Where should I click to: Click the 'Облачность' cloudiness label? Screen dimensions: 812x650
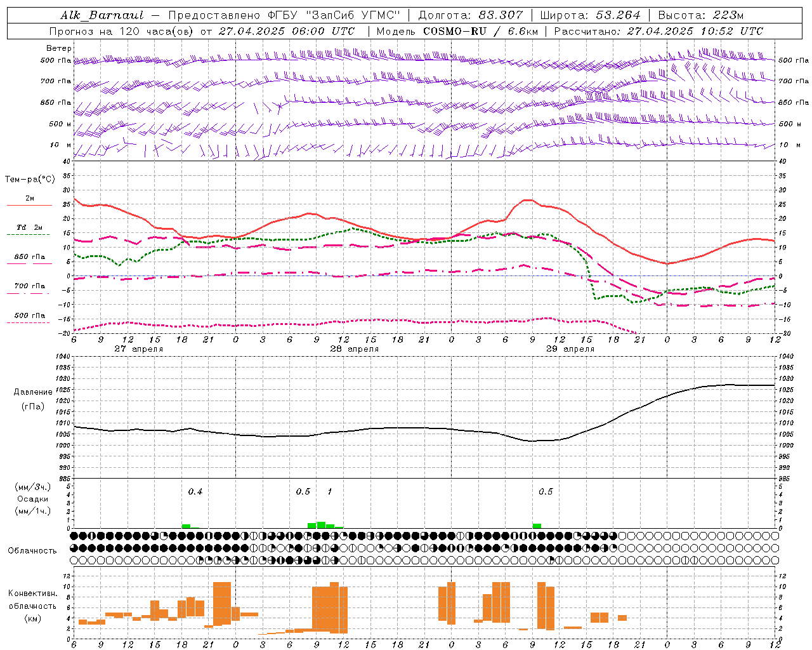(32, 551)
